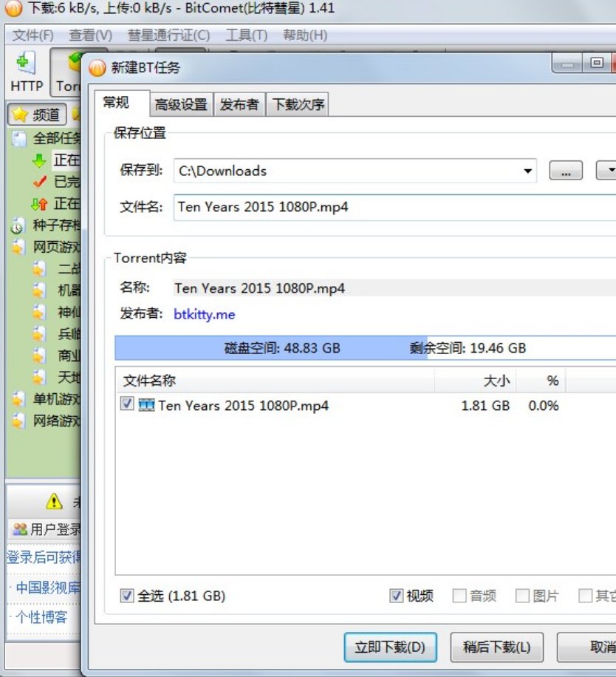Click the 1.81 GB size cell
The image size is (616, 677).
pyautogui.click(x=485, y=406)
